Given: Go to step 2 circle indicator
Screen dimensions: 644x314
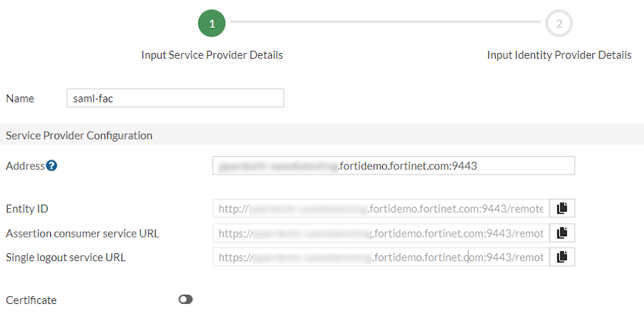Looking at the screenshot, I should click(559, 24).
